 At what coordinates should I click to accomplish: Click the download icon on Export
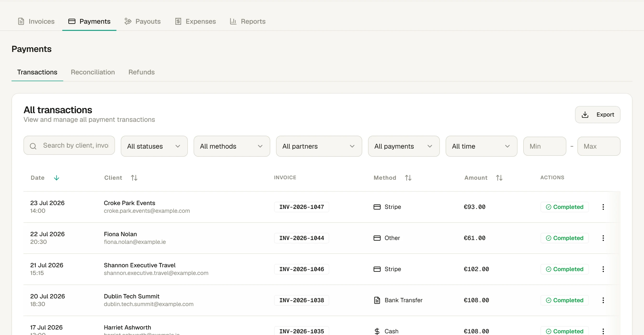(x=585, y=115)
